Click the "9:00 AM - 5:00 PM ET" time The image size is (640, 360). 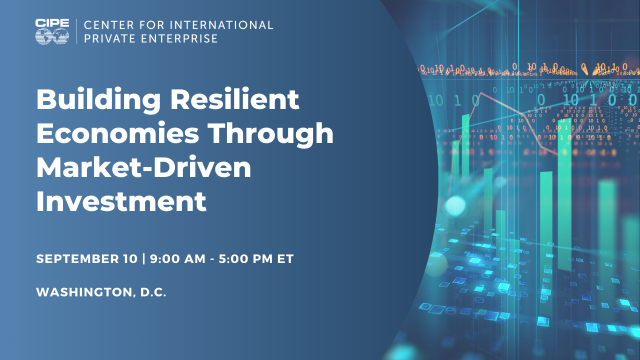[222, 259]
